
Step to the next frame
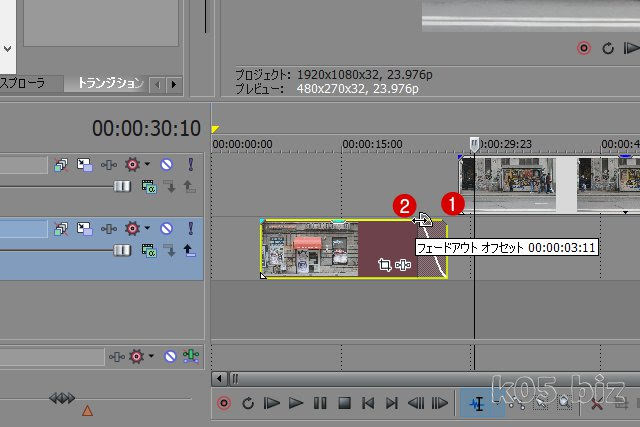click(440, 403)
